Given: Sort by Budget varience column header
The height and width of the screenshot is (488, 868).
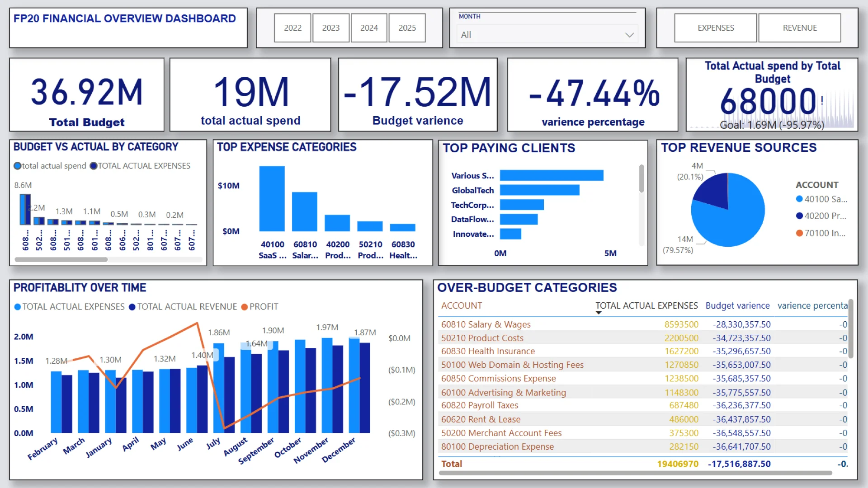Looking at the screenshot, I should point(737,305).
